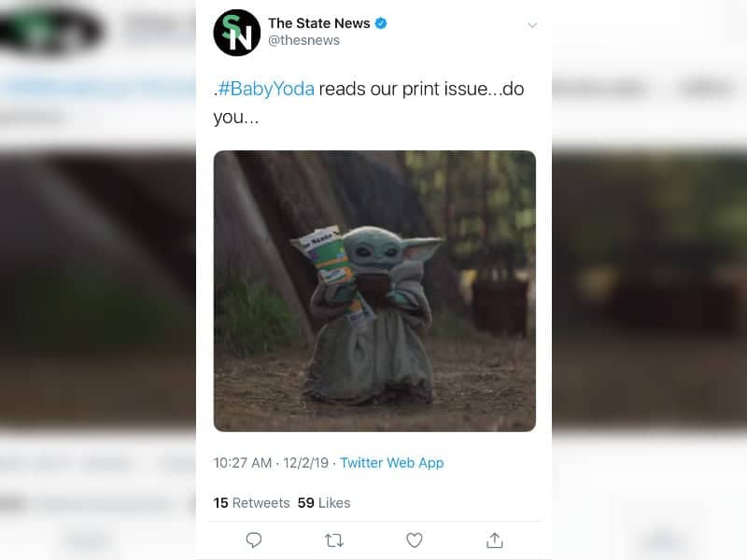Click the blurred SN logo in background
This screenshot has height=560, width=747.
click(x=50, y=31)
